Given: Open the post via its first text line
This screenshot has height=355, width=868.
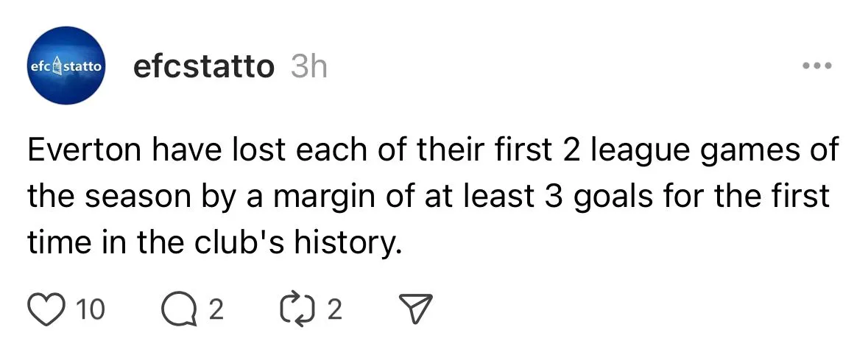Looking at the screenshot, I should pyautogui.click(x=433, y=151).
